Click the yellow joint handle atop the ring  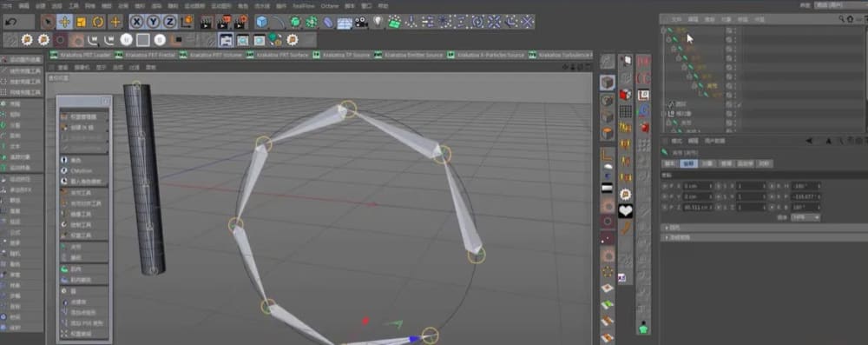pyautogui.click(x=348, y=109)
